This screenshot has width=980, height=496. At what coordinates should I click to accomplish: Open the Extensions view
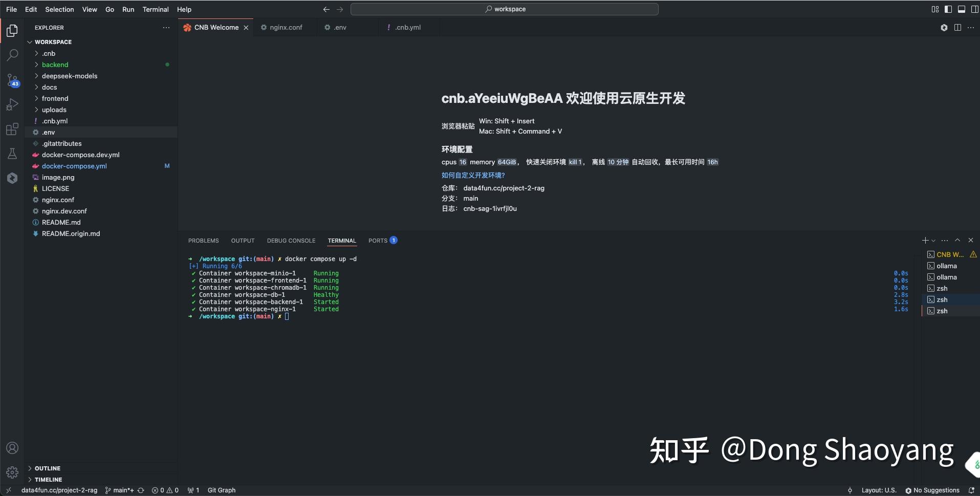(12, 130)
